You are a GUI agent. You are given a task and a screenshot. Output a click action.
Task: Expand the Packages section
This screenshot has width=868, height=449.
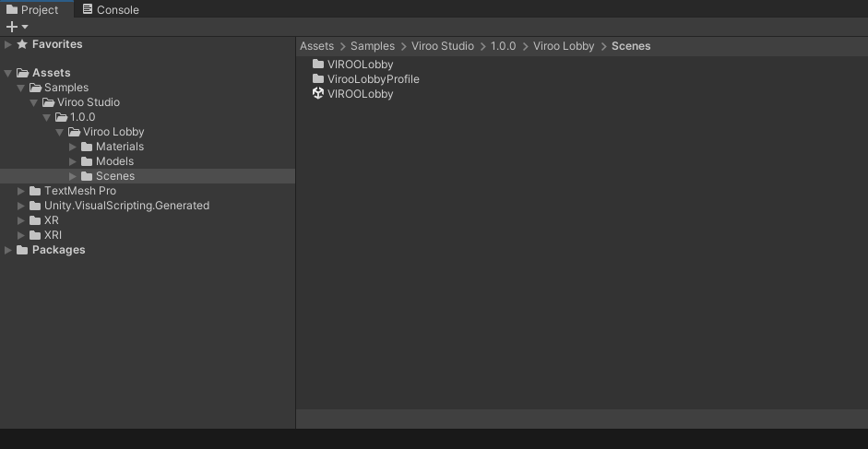pos(7,250)
